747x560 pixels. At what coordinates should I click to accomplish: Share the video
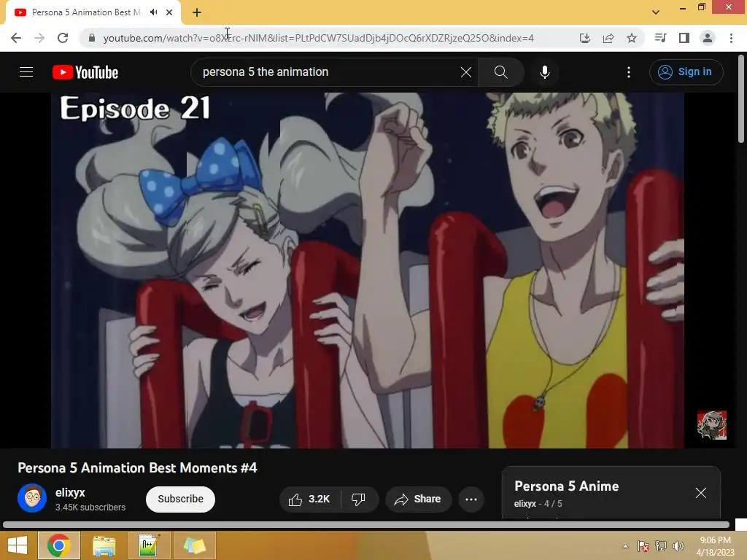pos(418,499)
